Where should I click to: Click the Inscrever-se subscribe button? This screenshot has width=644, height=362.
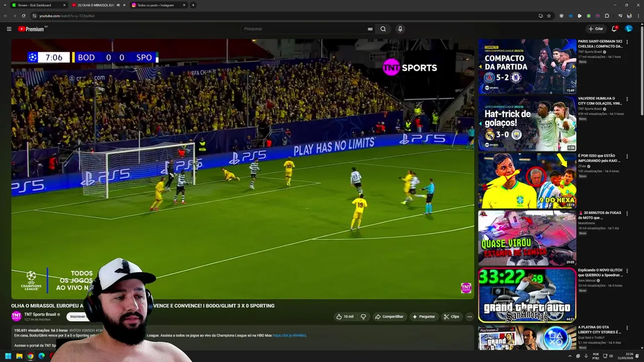[x=78, y=316]
